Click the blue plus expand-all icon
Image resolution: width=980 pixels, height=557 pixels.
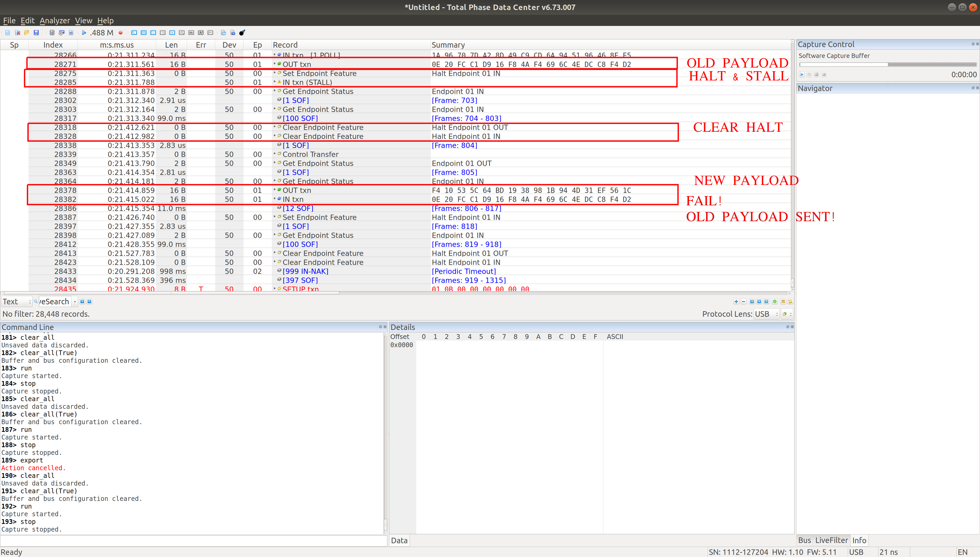click(736, 301)
